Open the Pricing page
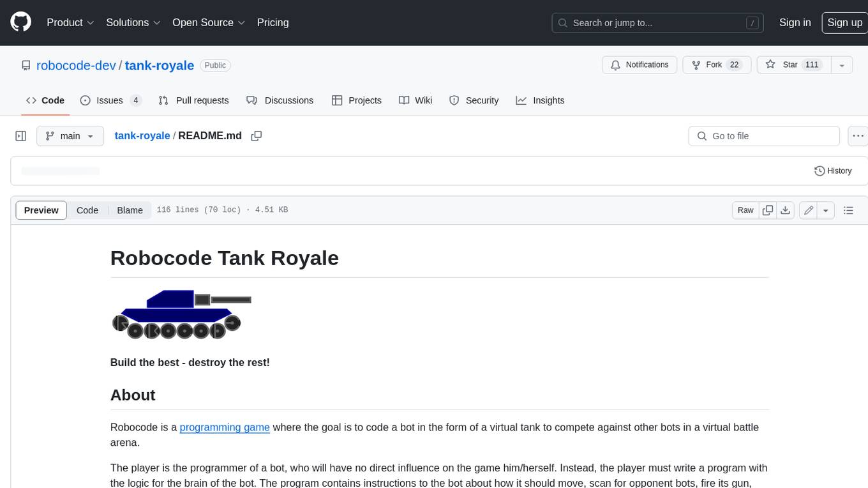868x488 pixels. pyautogui.click(x=273, y=22)
